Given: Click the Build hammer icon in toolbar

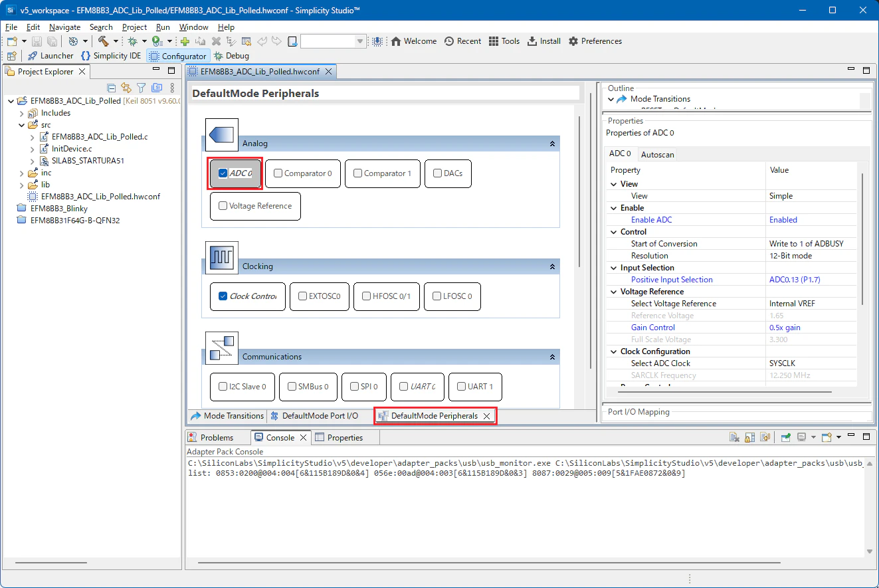Looking at the screenshot, I should pyautogui.click(x=103, y=41).
